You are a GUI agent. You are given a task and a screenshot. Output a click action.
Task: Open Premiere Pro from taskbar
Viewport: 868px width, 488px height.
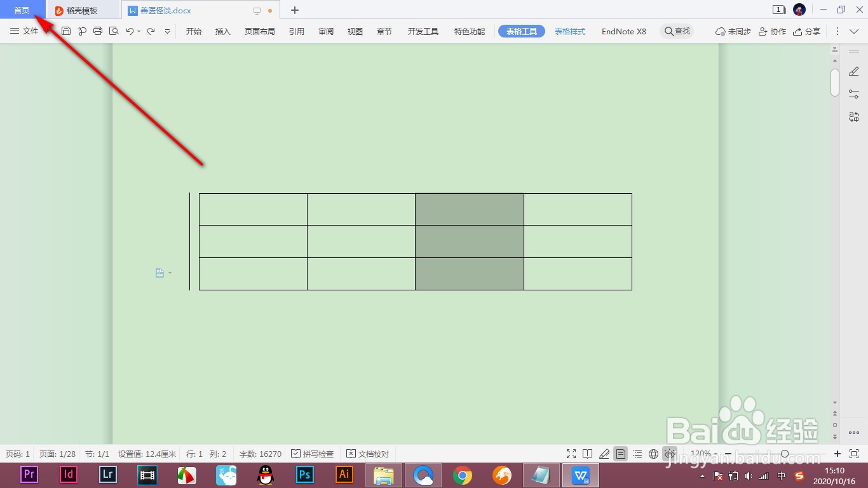click(29, 474)
